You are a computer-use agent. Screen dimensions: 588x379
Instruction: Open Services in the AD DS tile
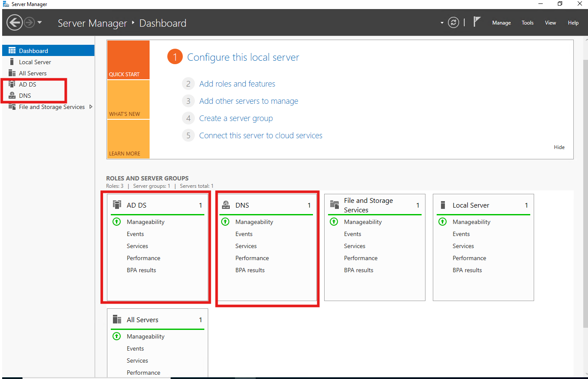(x=138, y=246)
